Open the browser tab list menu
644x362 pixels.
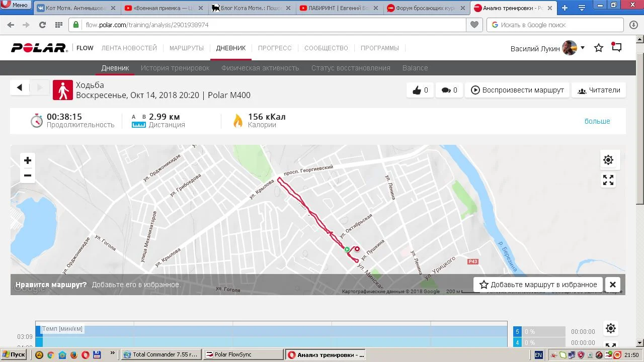point(582,8)
